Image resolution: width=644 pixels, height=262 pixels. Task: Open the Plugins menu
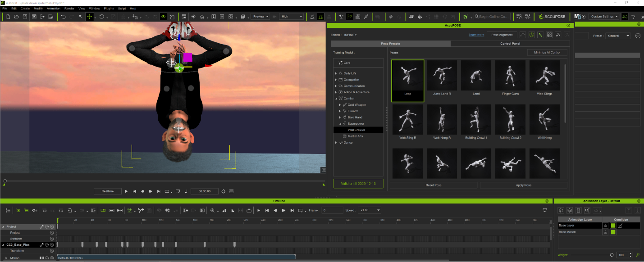click(109, 8)
